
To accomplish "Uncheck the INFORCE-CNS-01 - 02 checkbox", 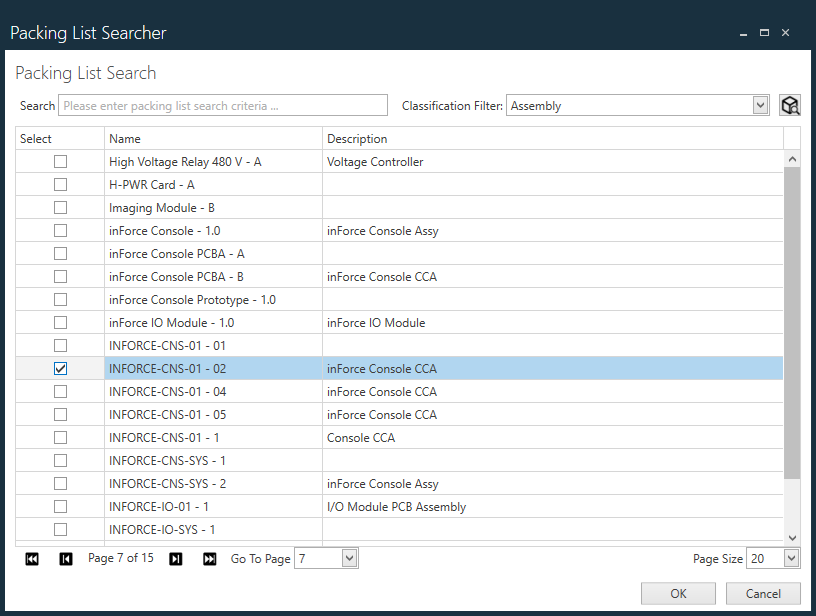I will pyautogui.click(x=60, y=368).
